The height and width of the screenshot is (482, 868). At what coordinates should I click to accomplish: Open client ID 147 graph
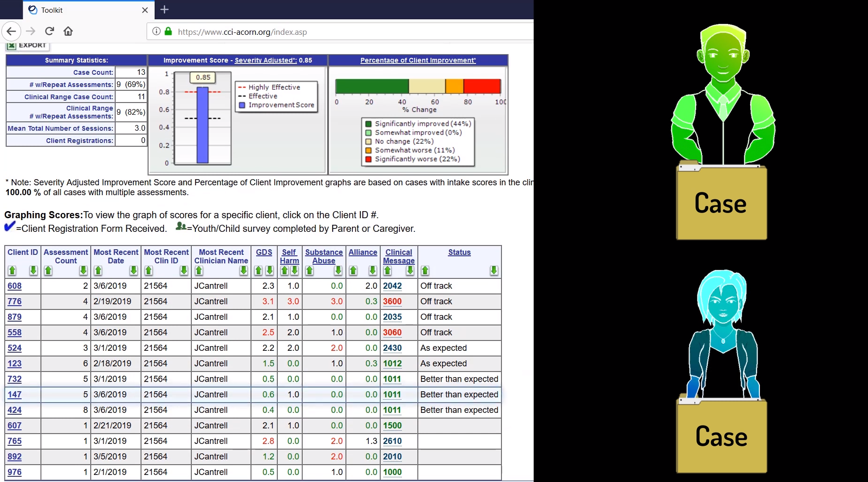click(x=15, y=395)
